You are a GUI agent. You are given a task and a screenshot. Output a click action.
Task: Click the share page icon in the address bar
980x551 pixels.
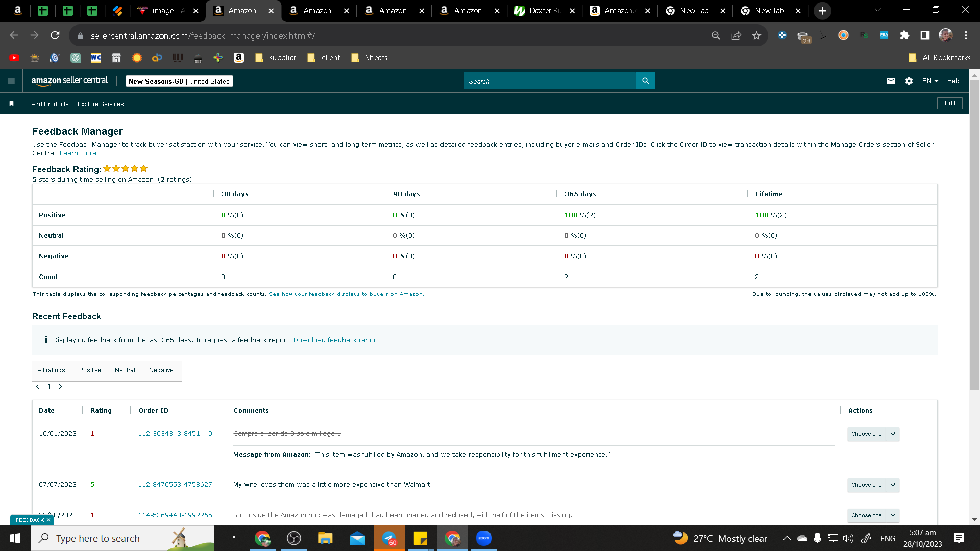click(736, 35)
